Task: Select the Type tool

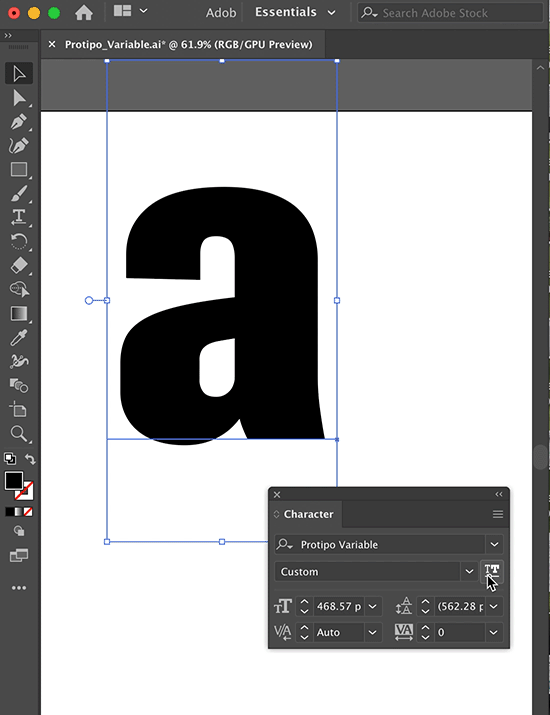Action: coord(19,217)
